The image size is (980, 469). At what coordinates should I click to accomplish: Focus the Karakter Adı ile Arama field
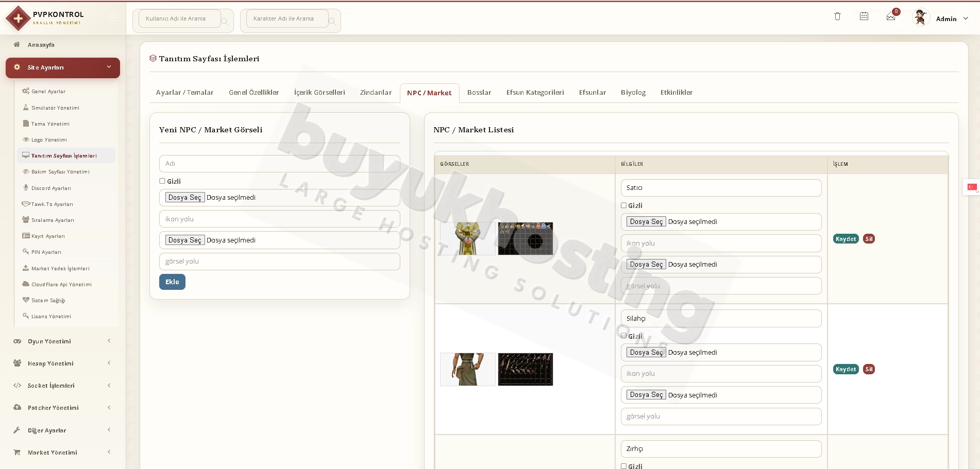pos(288,19)
